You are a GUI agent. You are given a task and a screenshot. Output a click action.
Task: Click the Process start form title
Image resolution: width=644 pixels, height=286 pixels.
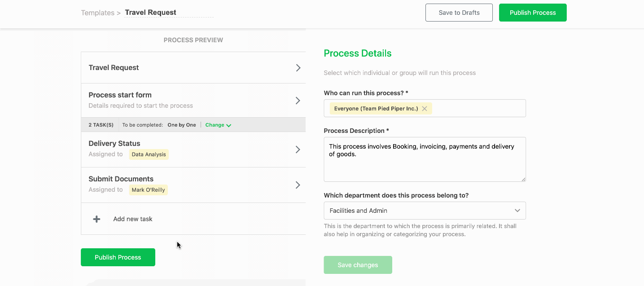point(120,95)
